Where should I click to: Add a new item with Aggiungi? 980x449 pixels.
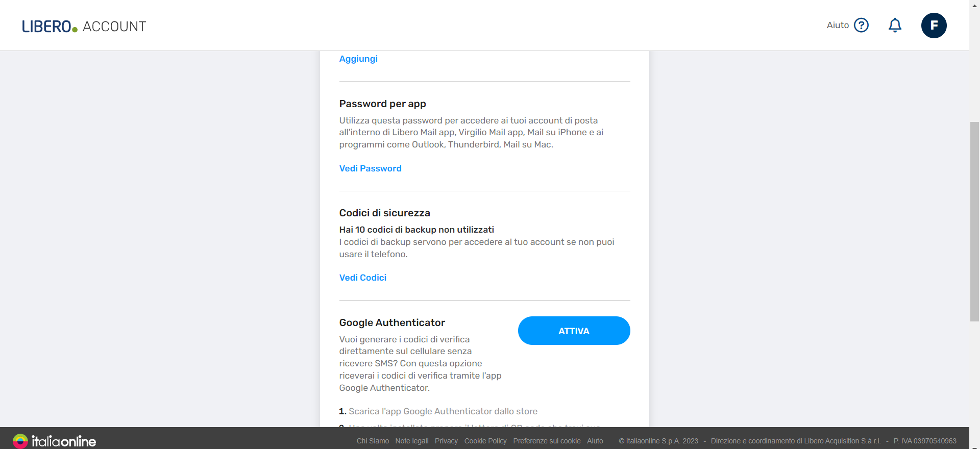[358, 59]
